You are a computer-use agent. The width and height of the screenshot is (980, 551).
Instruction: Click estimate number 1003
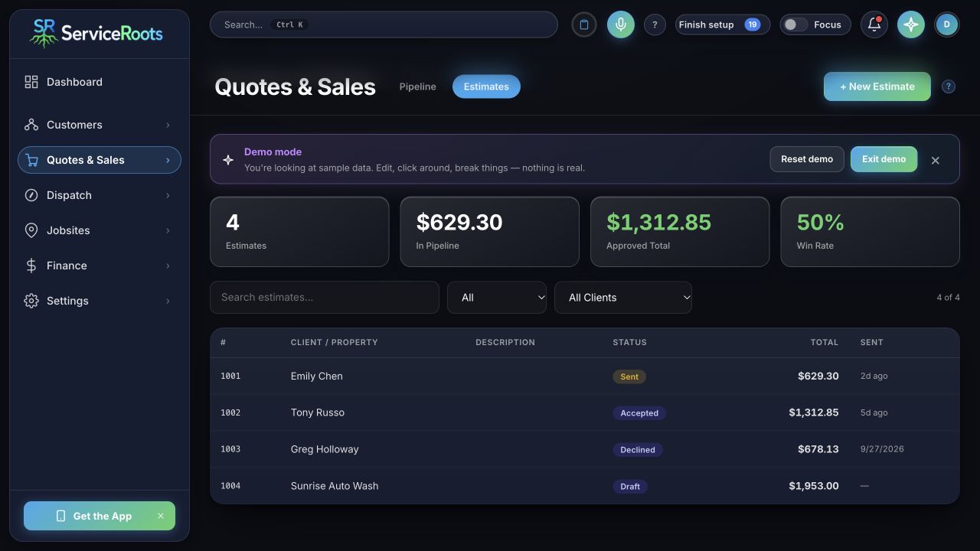(230, 449)
